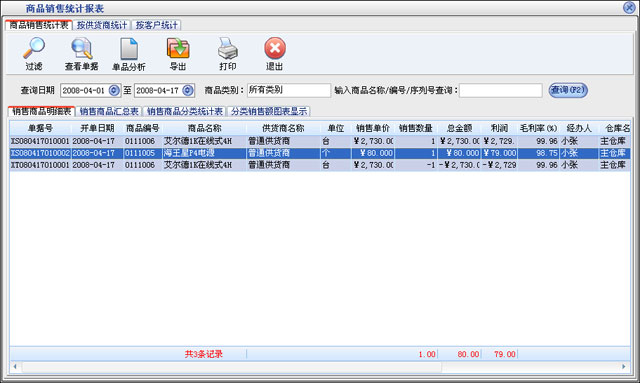The image size is (640, 383).
Task: Click the 过滤 magnifier icon
Action: (x=34, y=49)
